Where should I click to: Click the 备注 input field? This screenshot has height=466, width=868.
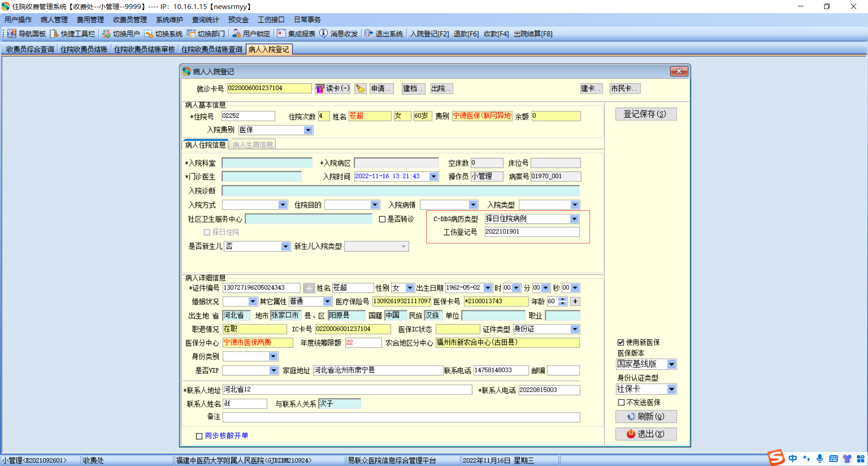(401, 417)
